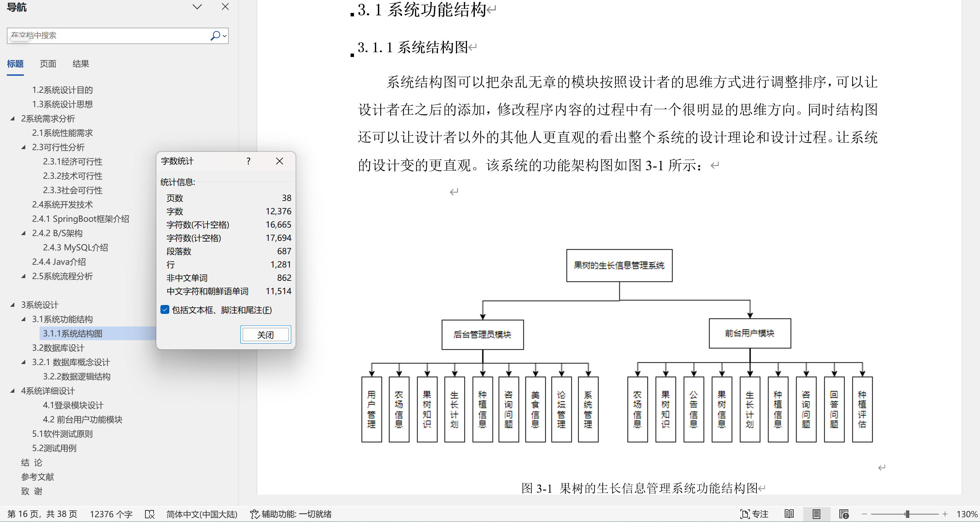Switch to Web Layout view icon

[x=844, y=514]
